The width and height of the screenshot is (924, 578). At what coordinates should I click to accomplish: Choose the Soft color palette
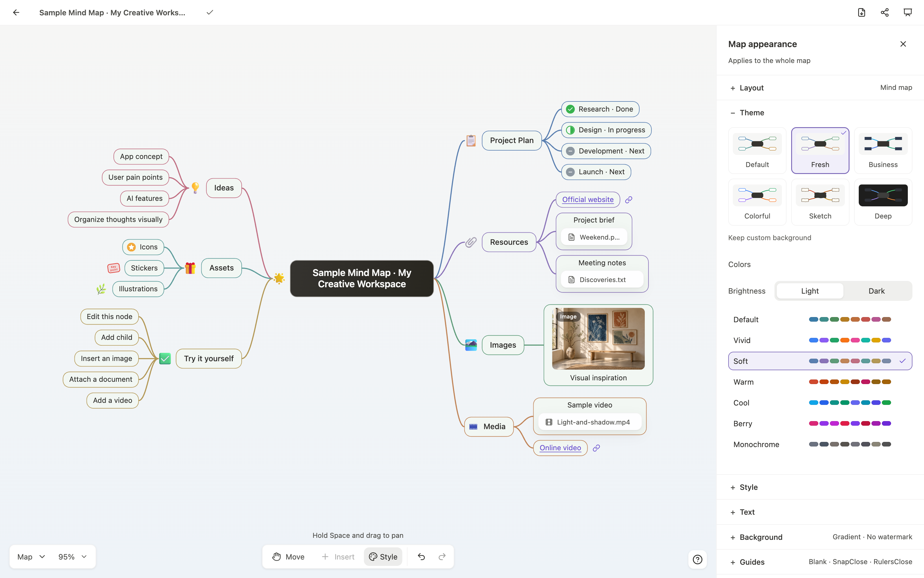[x=820, y=361]
